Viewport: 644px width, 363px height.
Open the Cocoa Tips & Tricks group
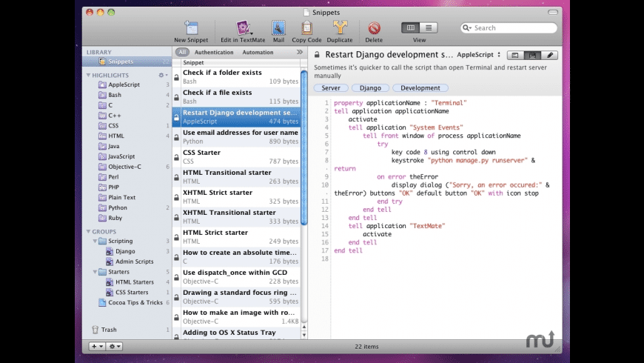135,303
